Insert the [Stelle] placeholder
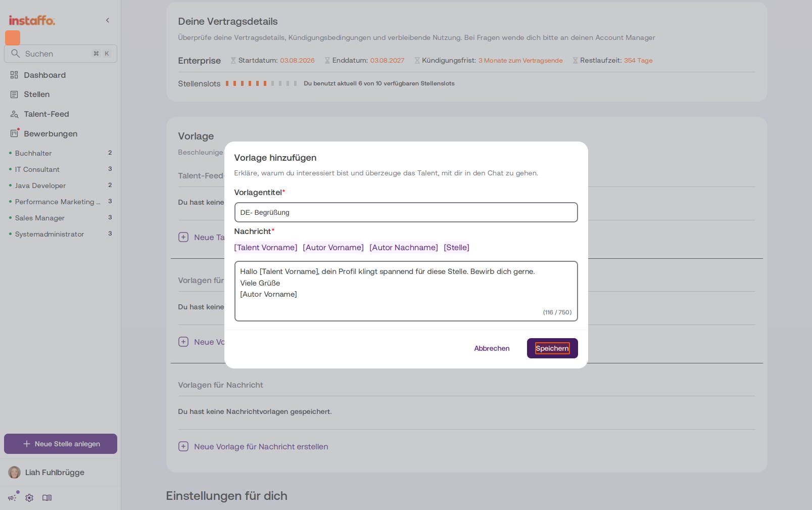This screenshot has height=510, width=812. click(x=457, y=247)
